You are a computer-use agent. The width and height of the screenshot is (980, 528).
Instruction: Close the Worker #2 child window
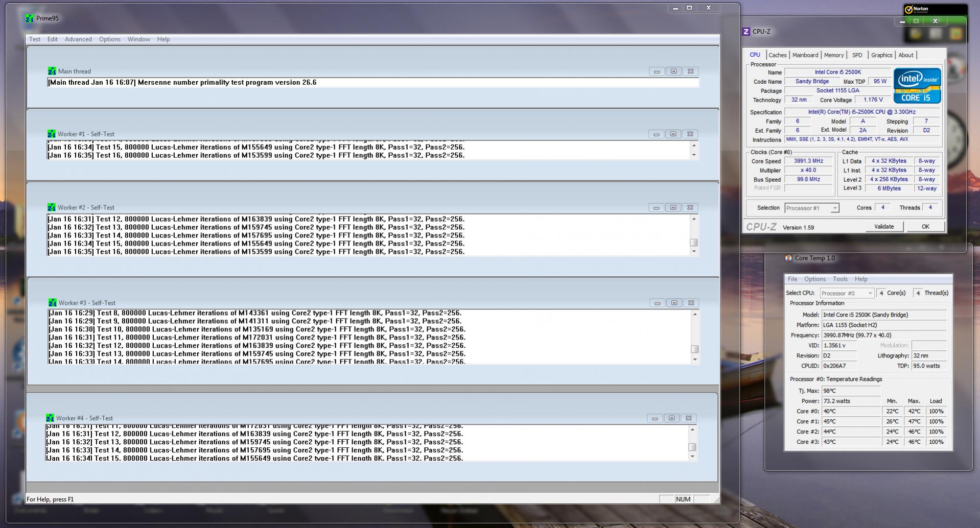690,208
